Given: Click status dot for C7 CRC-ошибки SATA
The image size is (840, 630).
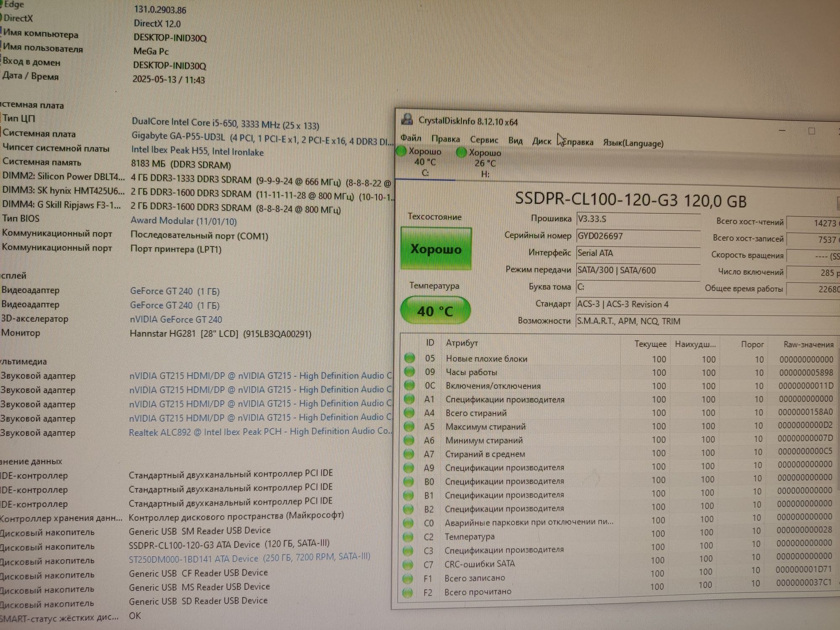Looking at the screenshot, I should [407, 564].
